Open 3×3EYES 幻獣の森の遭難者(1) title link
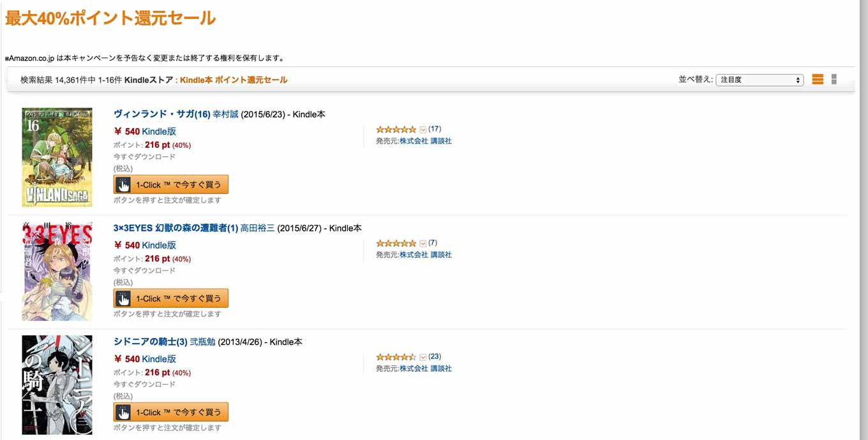 click(176, 228)
